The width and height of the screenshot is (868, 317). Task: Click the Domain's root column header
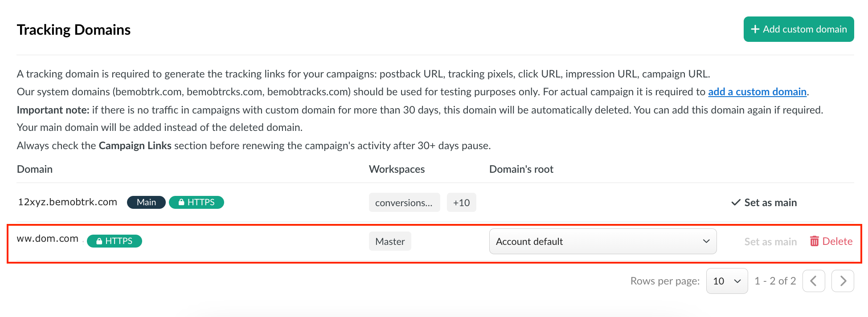pos(521,169)
